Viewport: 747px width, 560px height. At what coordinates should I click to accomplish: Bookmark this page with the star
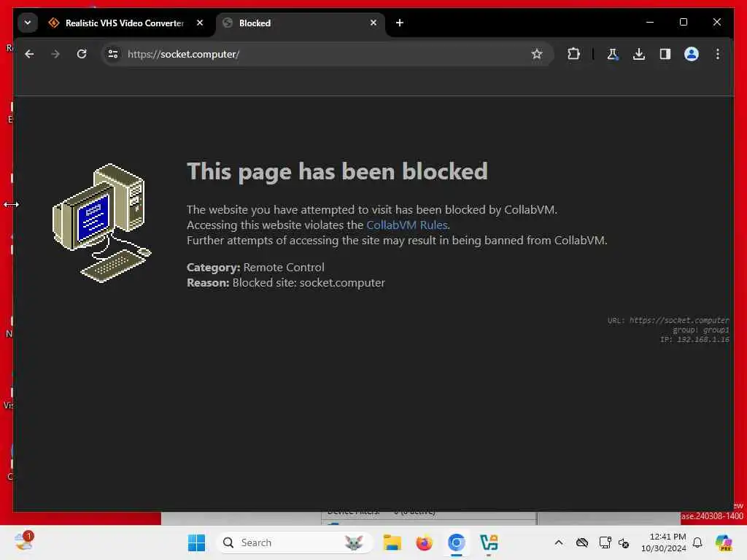537,54
